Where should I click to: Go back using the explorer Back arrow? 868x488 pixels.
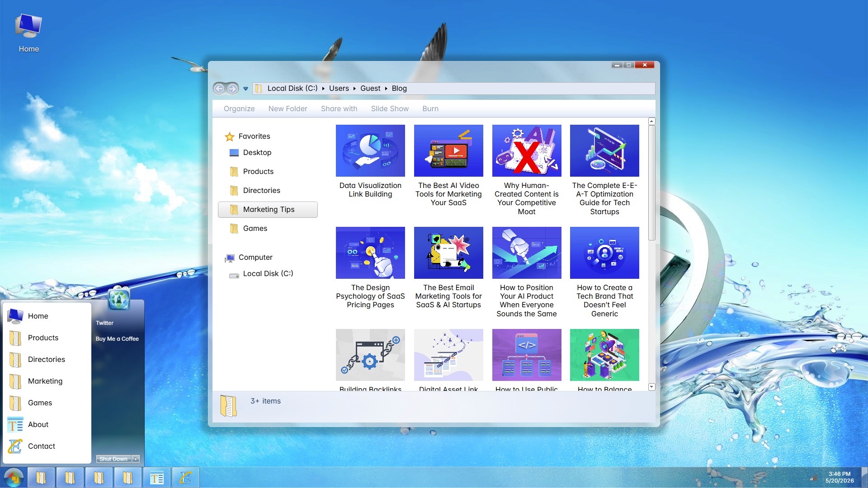[219, 89]
